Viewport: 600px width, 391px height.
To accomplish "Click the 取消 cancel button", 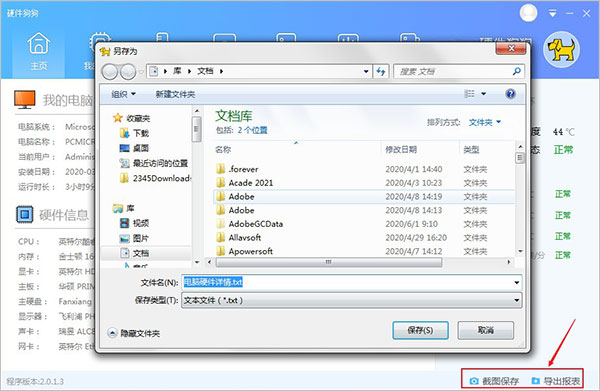I will [486, 330].
